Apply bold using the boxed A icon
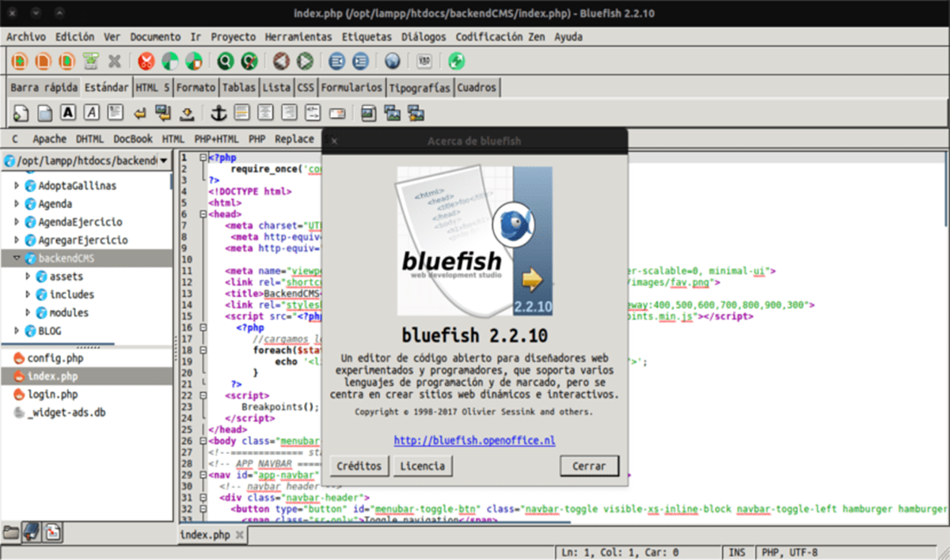The width and height of the screenshot is (950, 560). click(68, 113)
